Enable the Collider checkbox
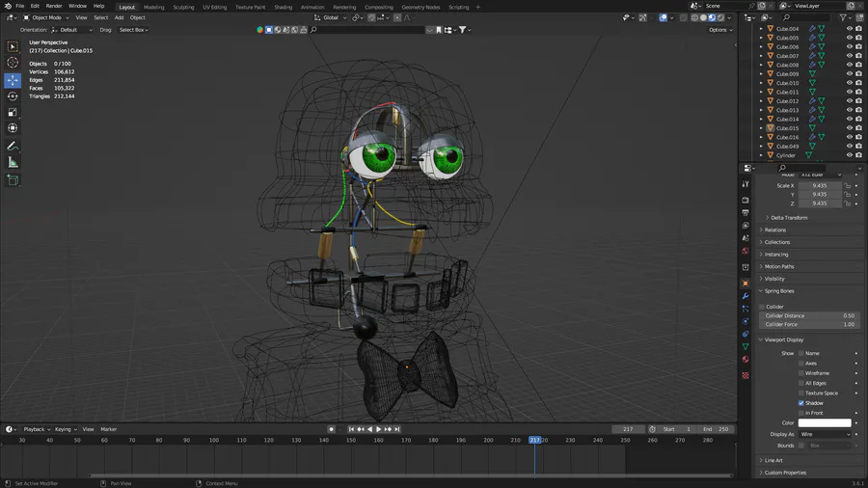The image size is (868, 488). pyautogui.click(x=762, y=307)
